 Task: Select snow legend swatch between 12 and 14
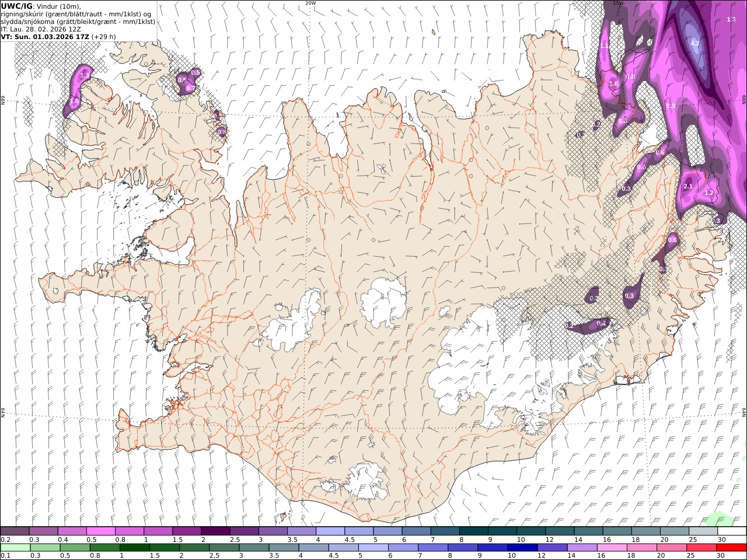tap(560, 531)
